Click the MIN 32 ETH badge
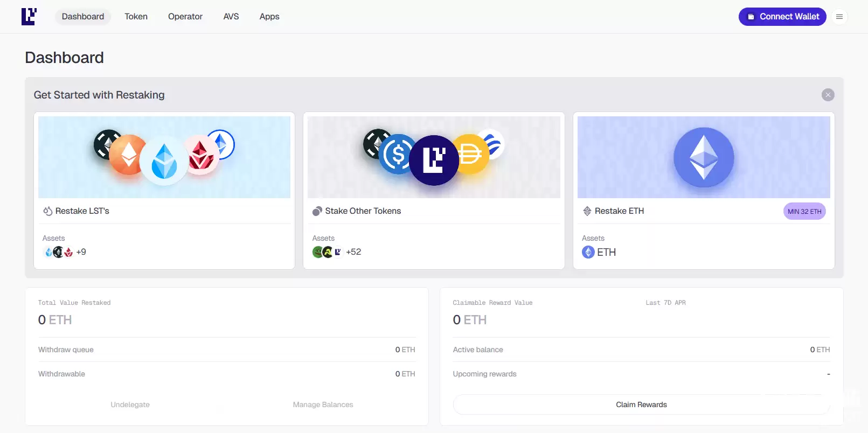Viewport: 868px width, 433px height. point(804,212)
